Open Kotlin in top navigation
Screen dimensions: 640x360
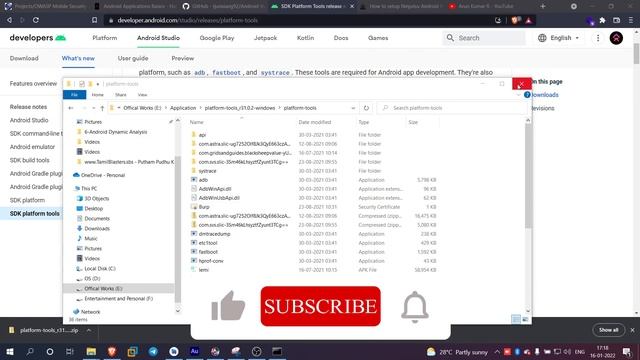305,38
